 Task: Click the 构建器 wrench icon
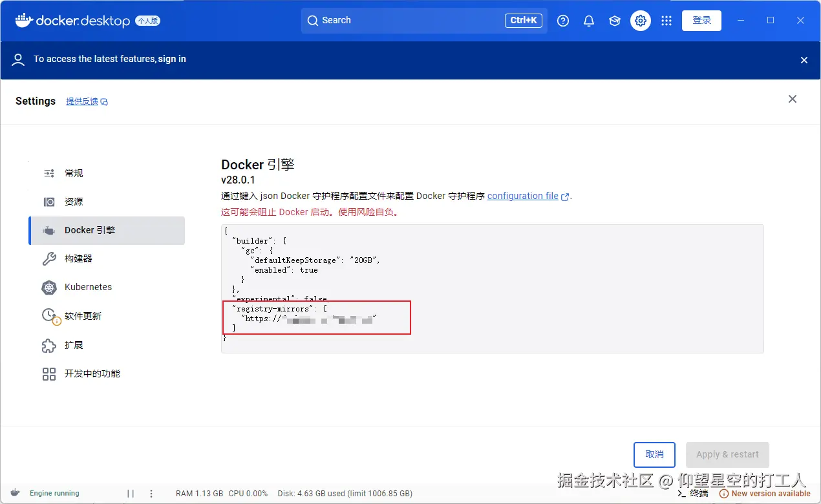[x=49, y=259]
